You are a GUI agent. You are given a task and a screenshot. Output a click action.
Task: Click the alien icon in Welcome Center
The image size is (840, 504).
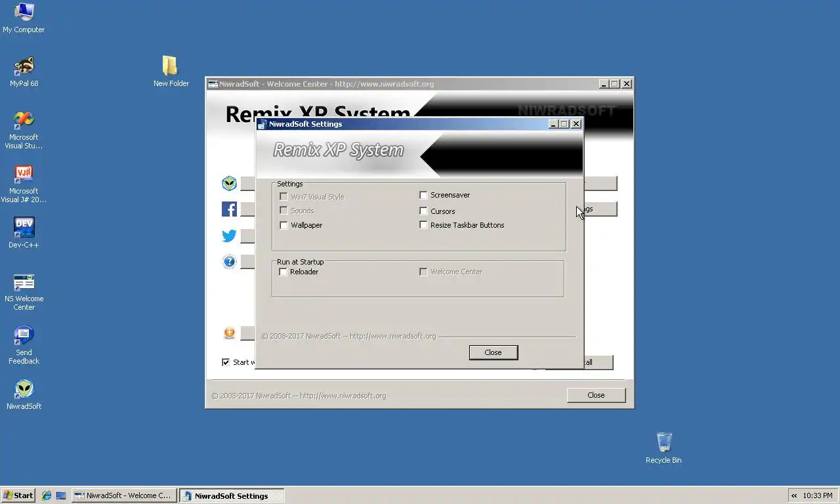click(229, 184)
